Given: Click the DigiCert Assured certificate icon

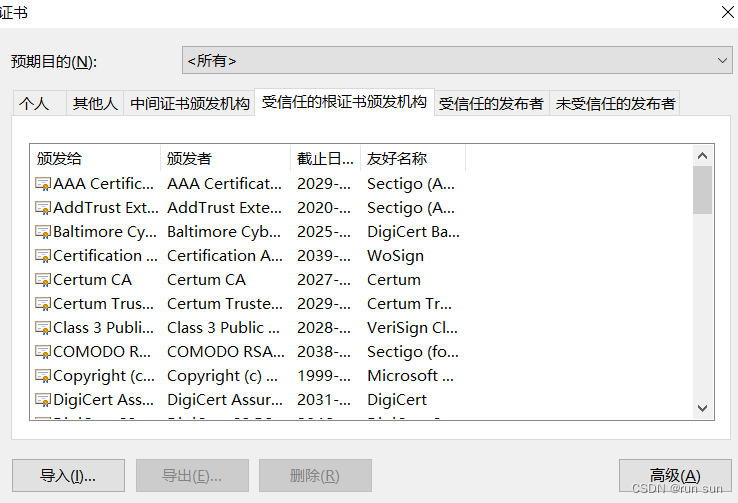Looking at the screenshot, I should [43, 400].
